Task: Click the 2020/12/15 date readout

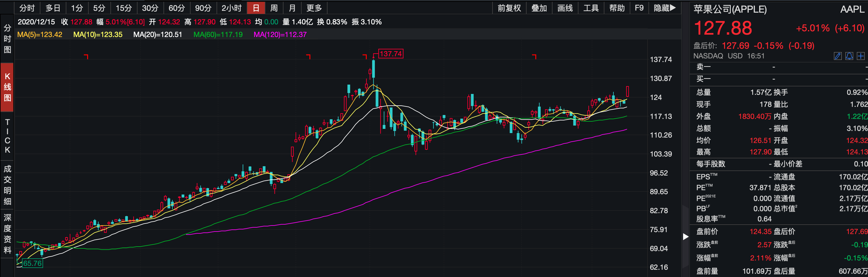Action: tap(36, 22)
